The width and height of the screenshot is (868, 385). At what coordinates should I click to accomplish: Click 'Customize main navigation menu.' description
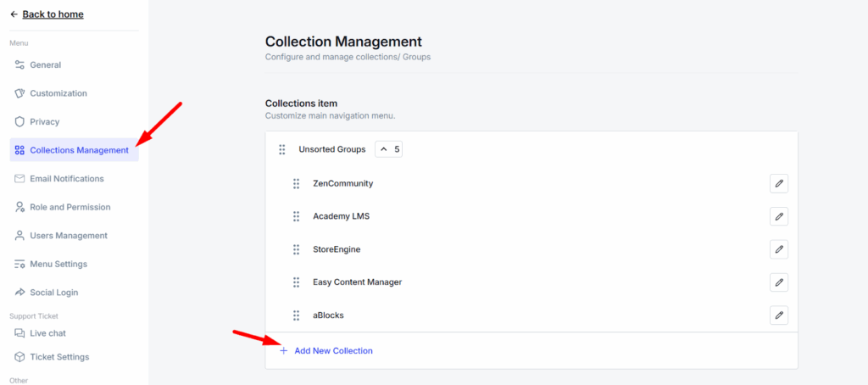(x=330, y=116)
